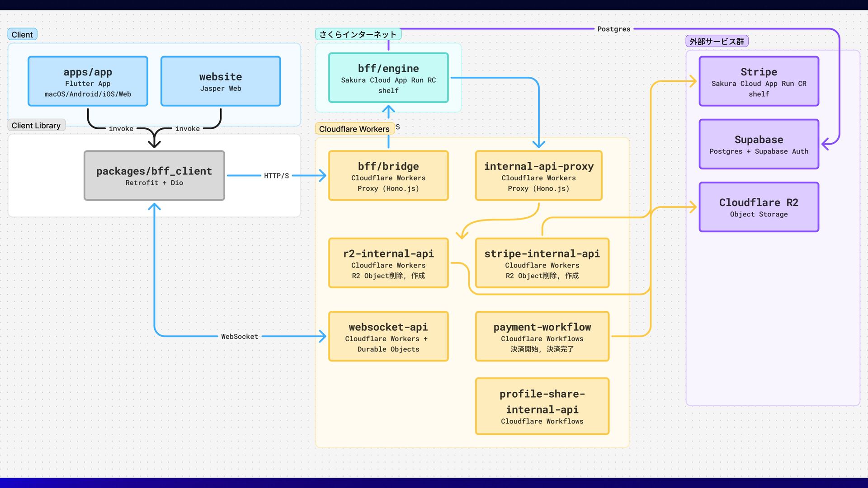Click the r2-internal-api box
868x488 pixels.
(x=388, y=263)
